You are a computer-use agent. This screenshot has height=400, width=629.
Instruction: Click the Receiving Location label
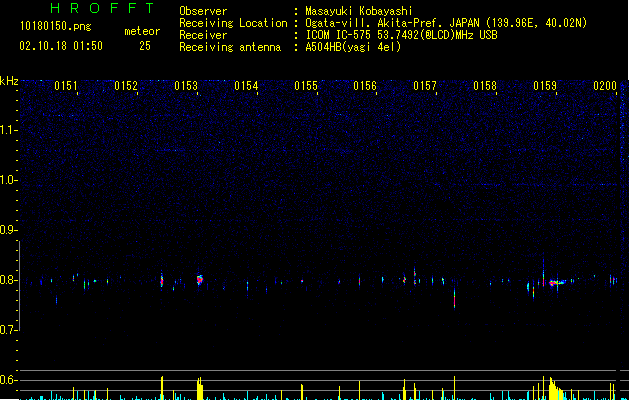(233, 23)
